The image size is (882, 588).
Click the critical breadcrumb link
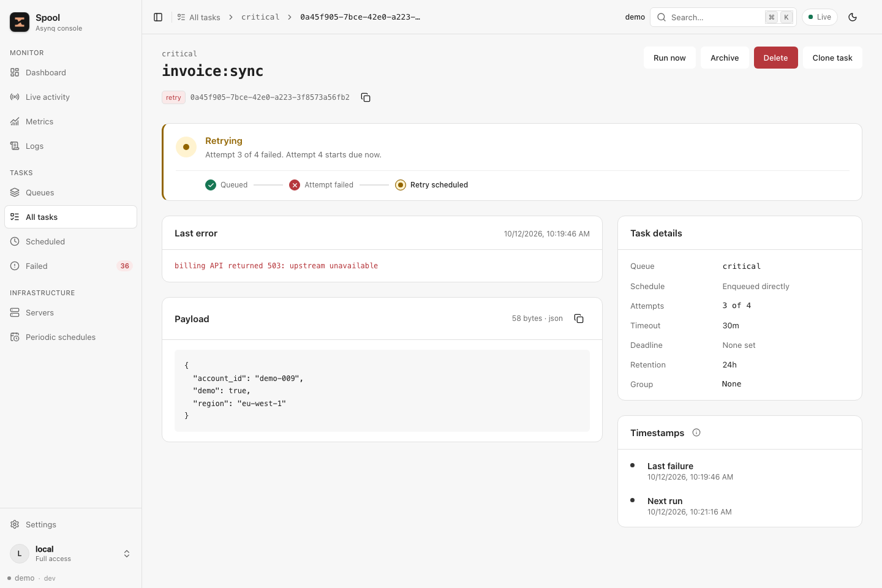click(260, 17)
